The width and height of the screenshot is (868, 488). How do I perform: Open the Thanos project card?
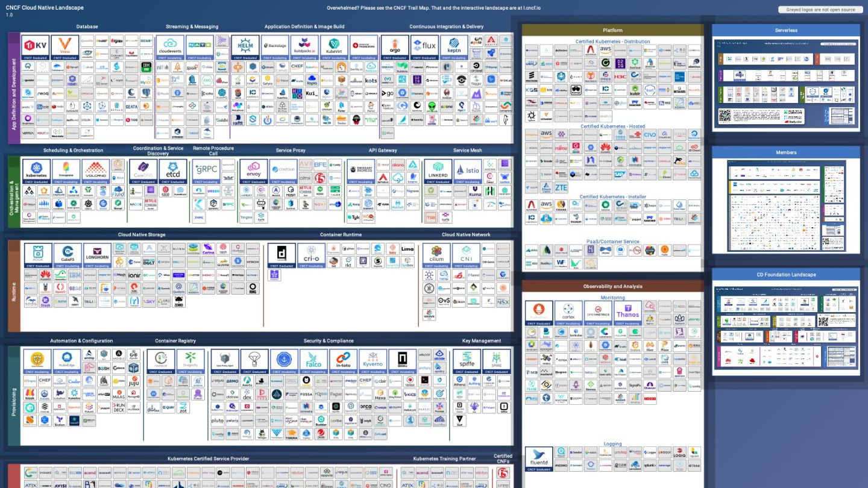[x=627, y=313]
